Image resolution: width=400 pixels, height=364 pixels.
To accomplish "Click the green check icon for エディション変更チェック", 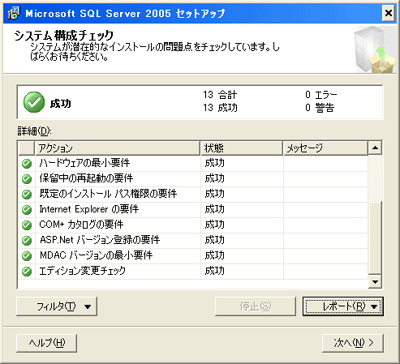I will tap(26, 271).
